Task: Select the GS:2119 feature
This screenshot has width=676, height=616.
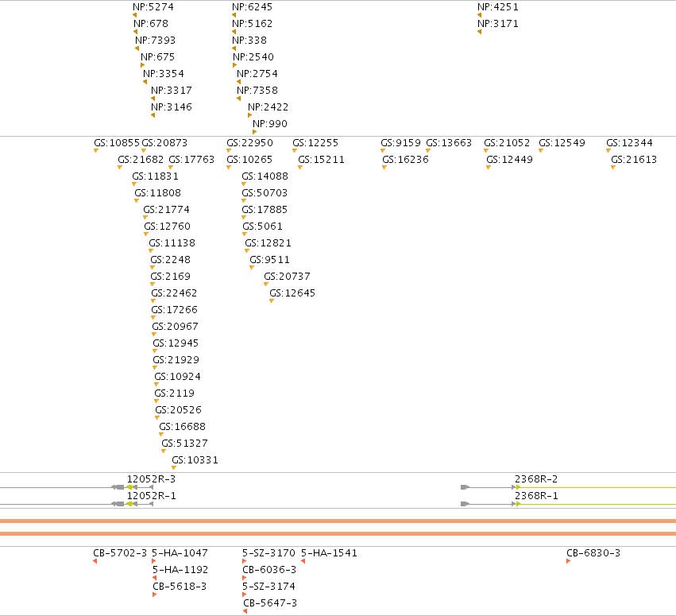Action: tap(175, 393)
